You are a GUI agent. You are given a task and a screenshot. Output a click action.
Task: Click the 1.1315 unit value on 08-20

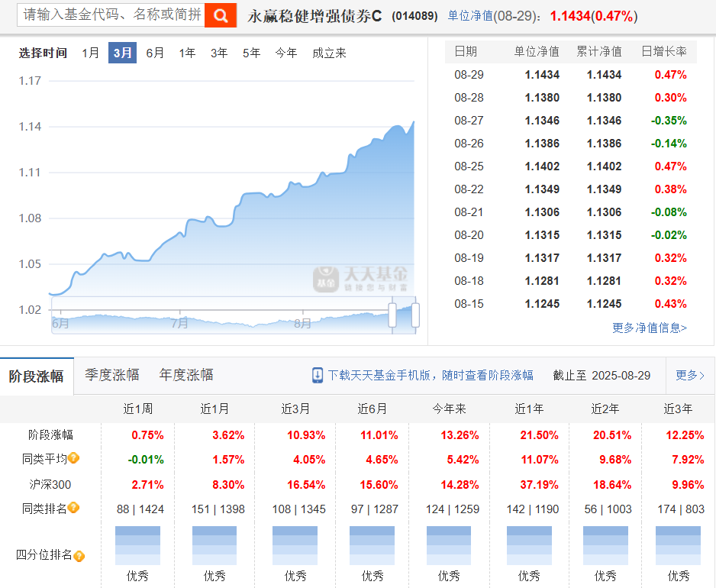[542, 235]
